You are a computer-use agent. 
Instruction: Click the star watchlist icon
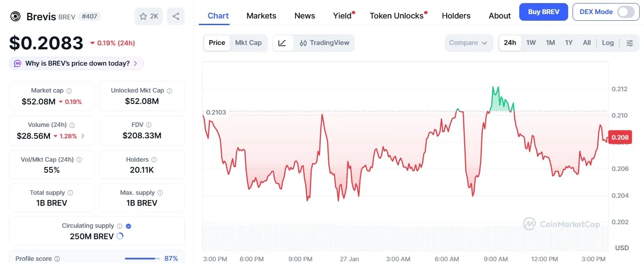click(x=143, y=16)
